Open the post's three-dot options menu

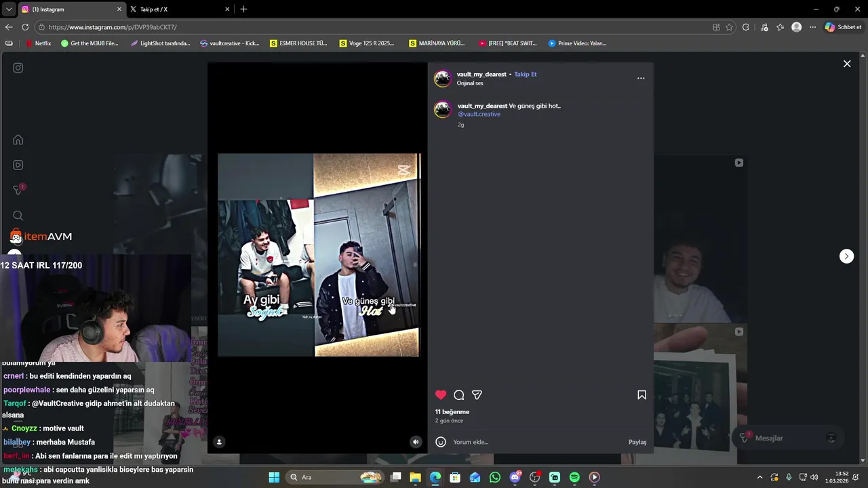(x=641, y=79)
